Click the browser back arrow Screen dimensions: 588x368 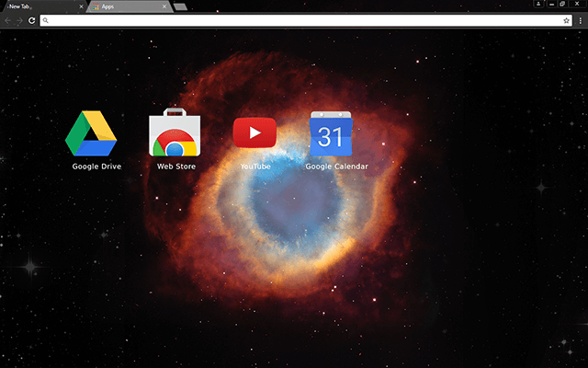[x=7, y=19]
